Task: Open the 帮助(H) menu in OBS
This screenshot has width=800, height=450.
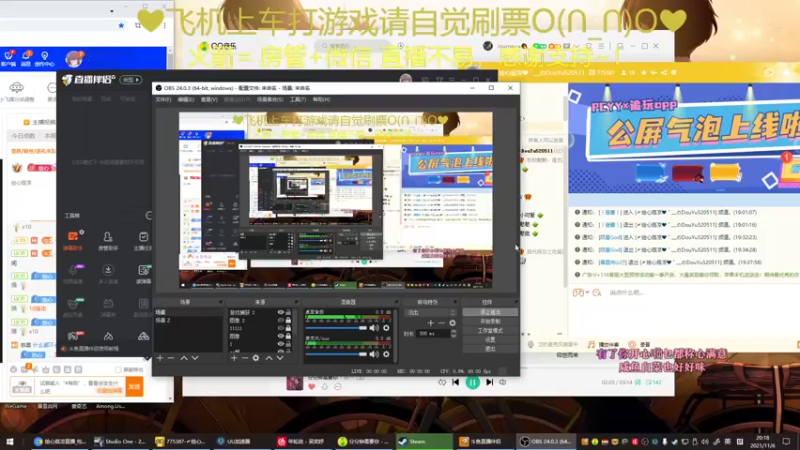Action: point(321,99)
